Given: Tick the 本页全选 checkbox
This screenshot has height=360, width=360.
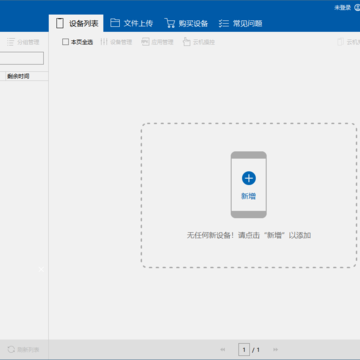Looking at the screenshot, I should pyautogui.click(x=65, y=42).
